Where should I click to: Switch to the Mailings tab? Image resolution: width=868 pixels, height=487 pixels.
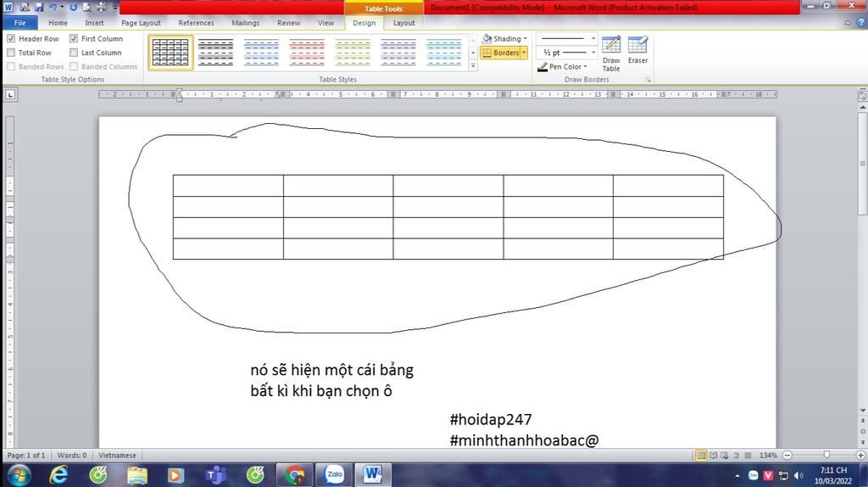pyautogui.click(x=245, y=23)
